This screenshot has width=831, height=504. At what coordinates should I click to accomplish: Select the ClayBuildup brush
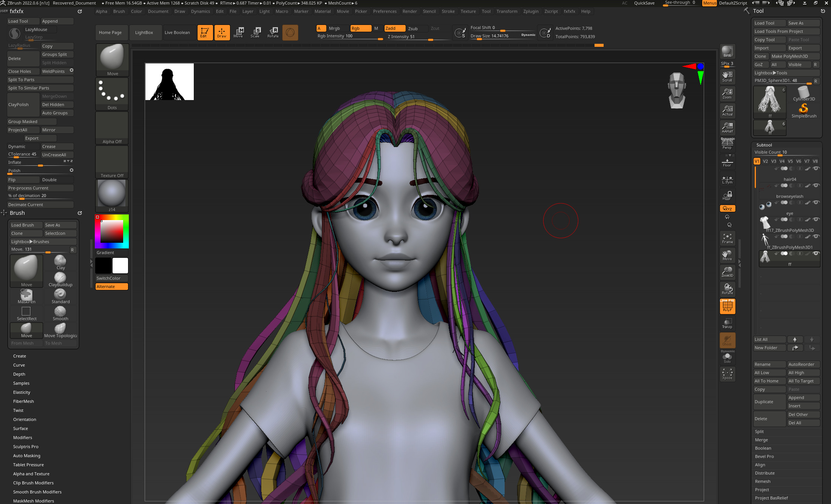click(60, 280)
